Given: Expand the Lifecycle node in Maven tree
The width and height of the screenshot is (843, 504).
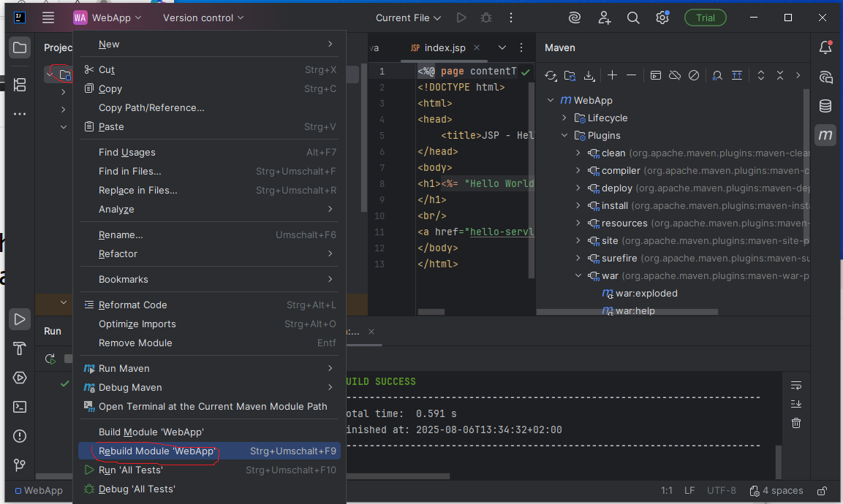Looking at the screenshot, I should (564, 118).
